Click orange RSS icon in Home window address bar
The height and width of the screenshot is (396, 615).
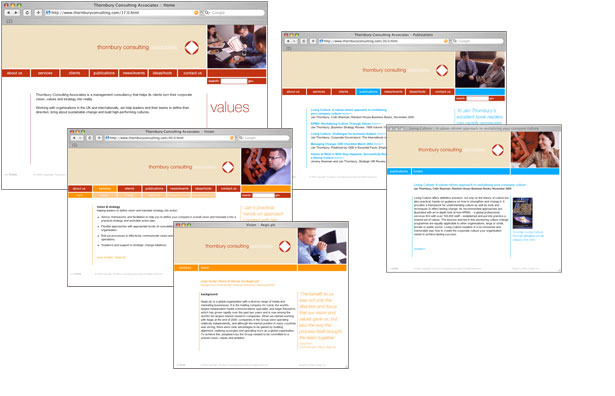coord(196,13)
